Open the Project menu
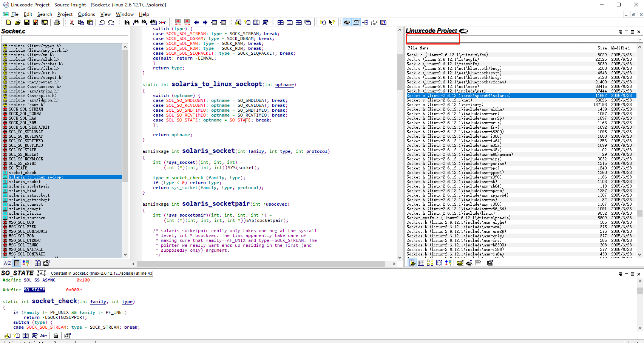This screenshot has width=644, height=343. tap(65, 14)
